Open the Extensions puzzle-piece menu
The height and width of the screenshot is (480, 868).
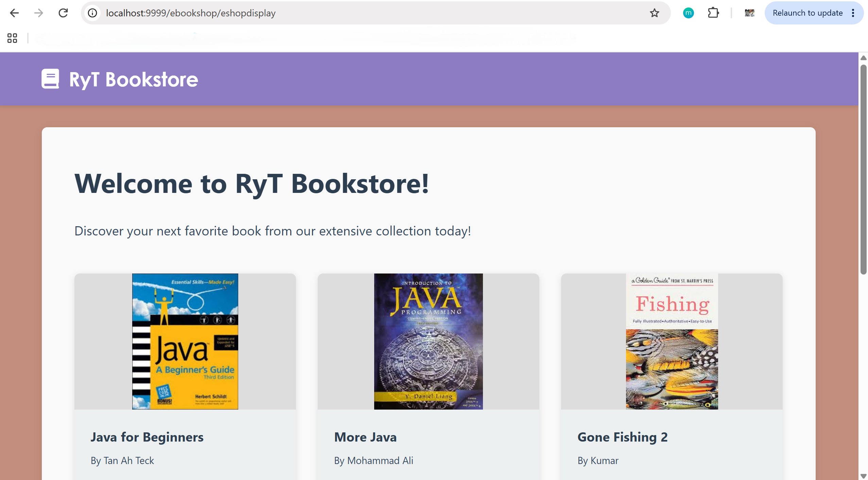(x=713, y=13)
